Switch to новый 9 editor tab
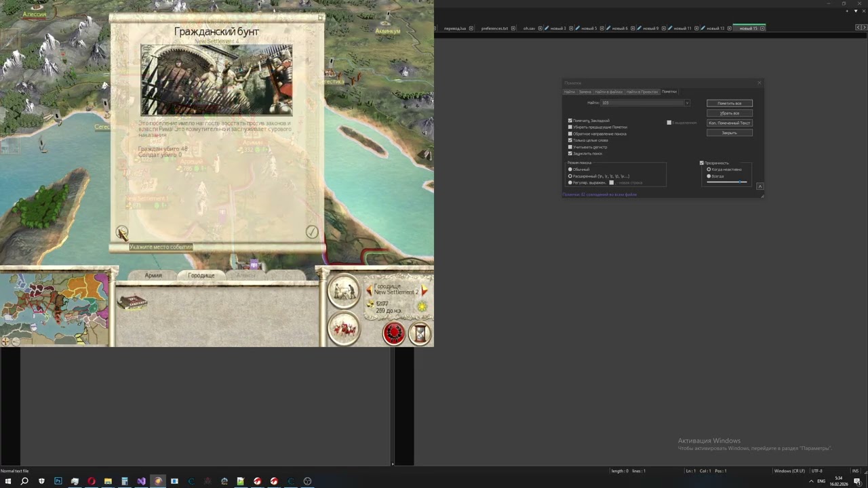868x488 pixels. point(650,28)
